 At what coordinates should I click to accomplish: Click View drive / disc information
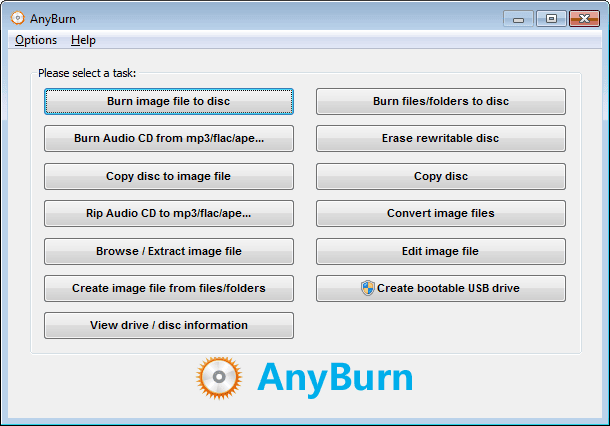[169, 325]
